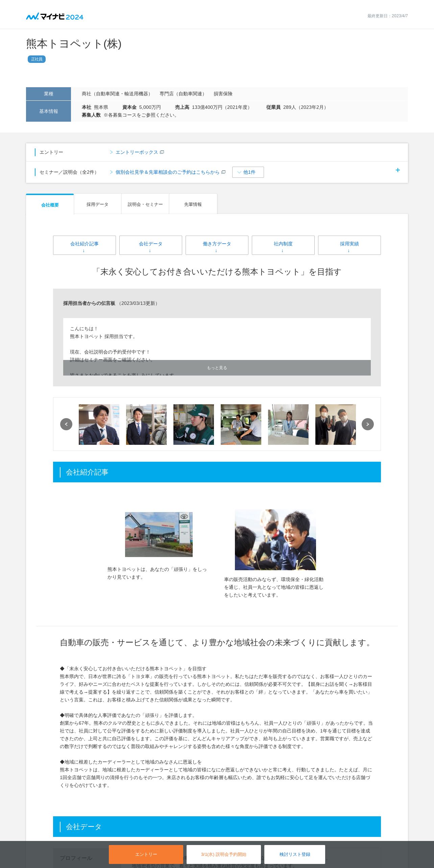Click external-link icon after ご予約はこちらから
The height and width of the screenshot is (868, 434).
pyautogui.click(x=223, y=172)
